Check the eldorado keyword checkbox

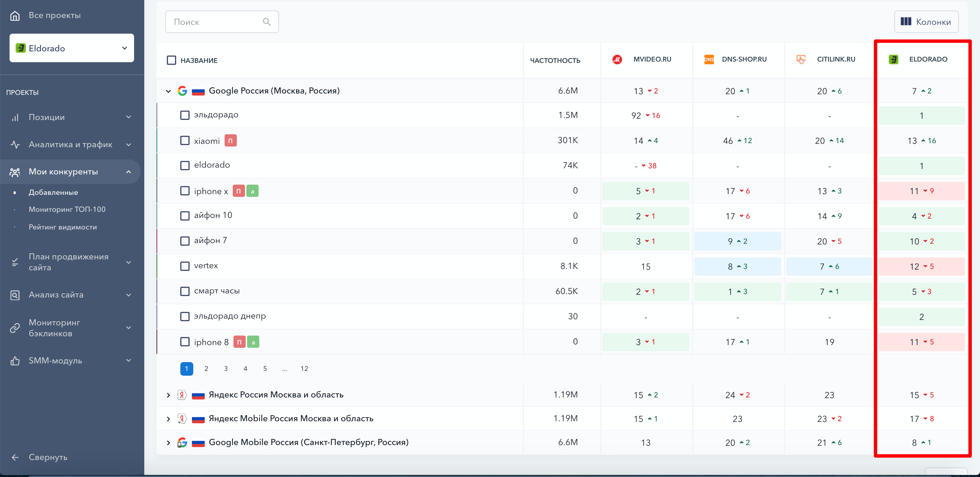click(184, 165)
